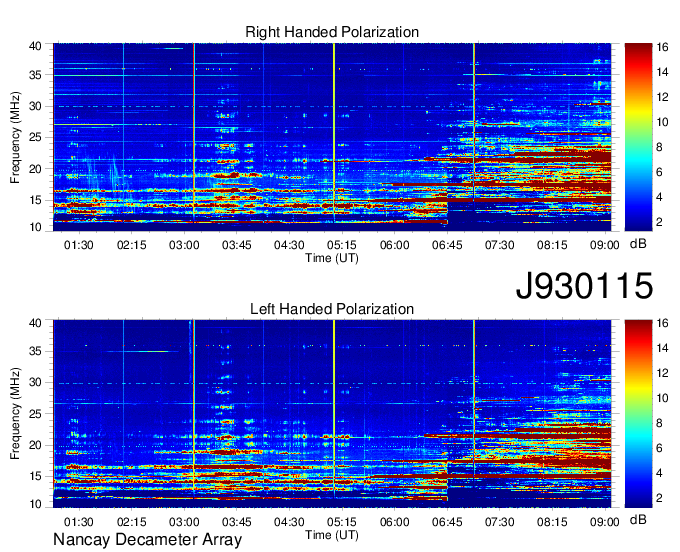The image size is (680, 552).
Task: Click the 02:15 time tick under Left Handed plot
Action: point(131,522)
